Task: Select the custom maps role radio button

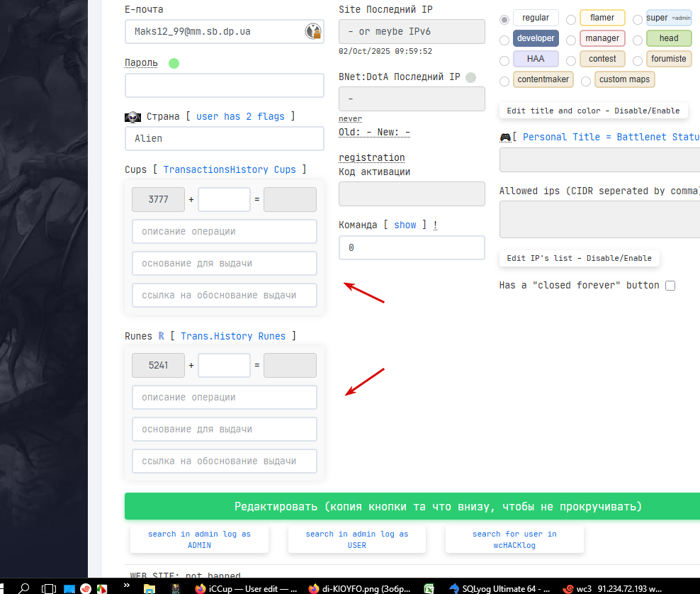Action: [x=586, y=82]
